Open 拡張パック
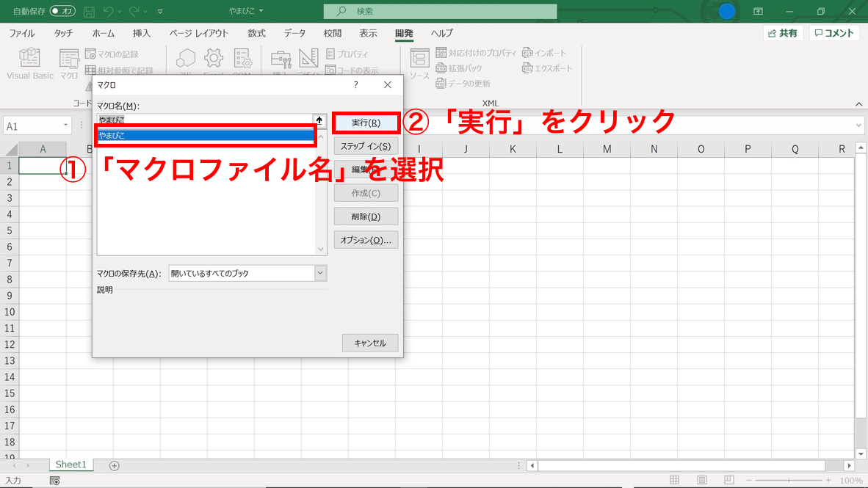This screenshot has height=488, width=868. point(459,68)
